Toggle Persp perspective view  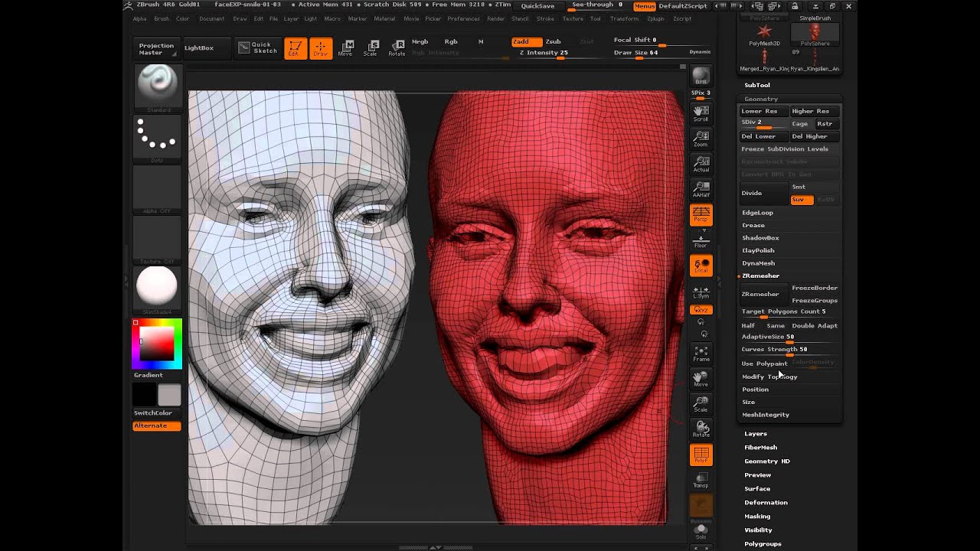click(x=701, y=215)
